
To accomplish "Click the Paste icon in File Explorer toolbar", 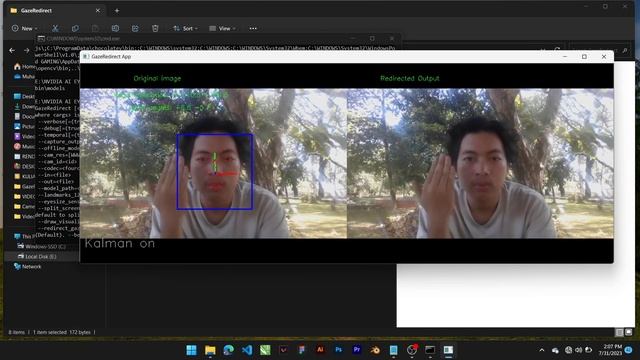I will coord(95,29).
